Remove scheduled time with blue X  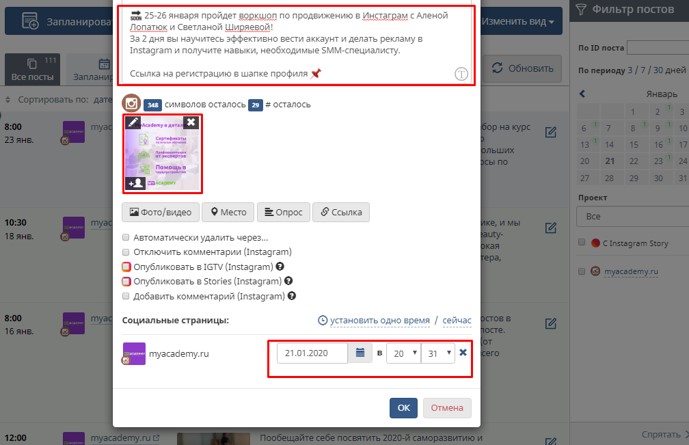(463, 352)
